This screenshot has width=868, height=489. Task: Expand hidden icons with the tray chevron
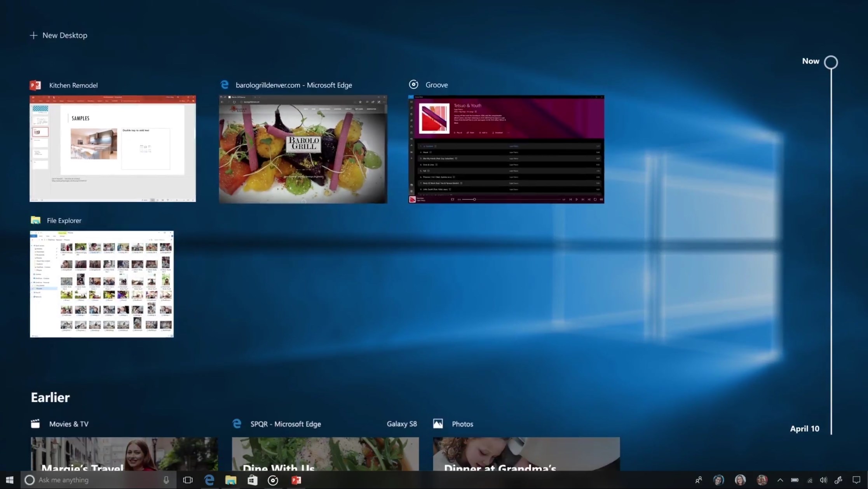(780, 480)
